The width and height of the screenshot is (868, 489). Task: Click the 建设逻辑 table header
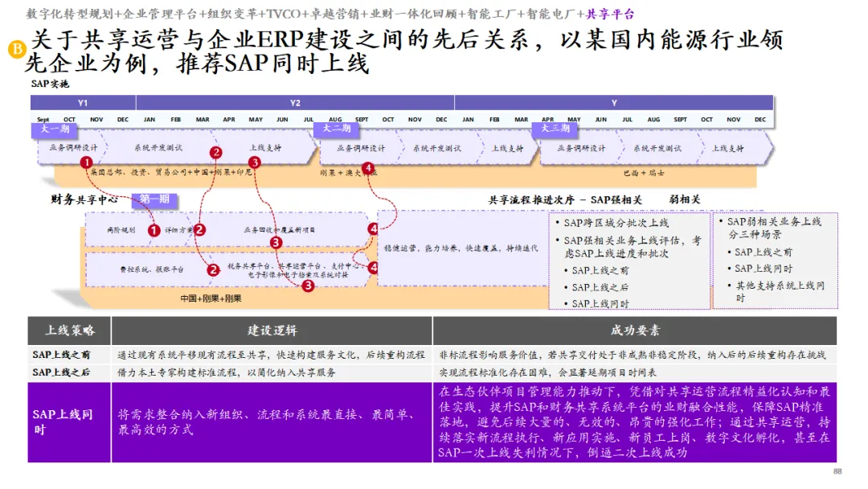272,331
